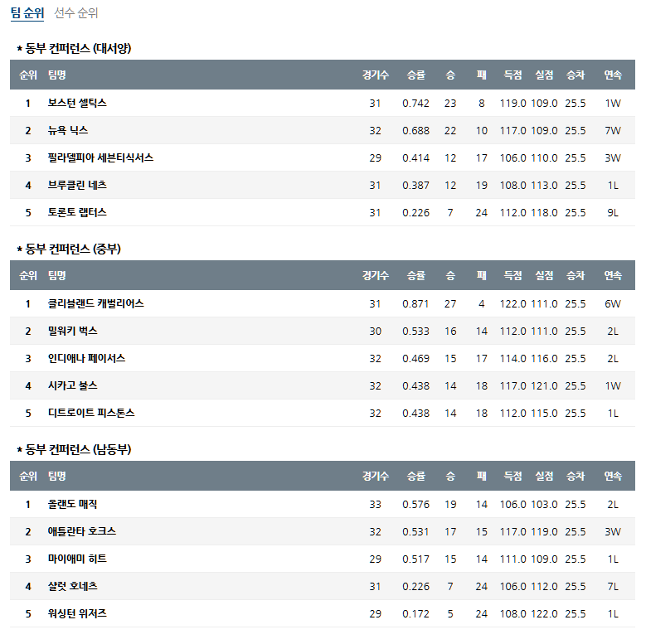Screen dimensions: 646x644
Task: Select 인디애나 페이서스 in the standings
Action: pos(86,358)
